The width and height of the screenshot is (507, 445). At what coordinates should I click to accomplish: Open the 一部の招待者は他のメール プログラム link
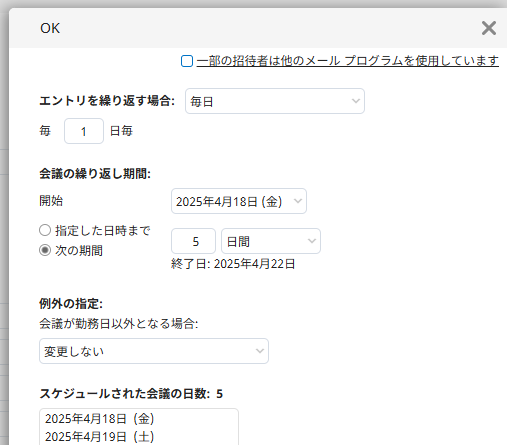[347, 61]
